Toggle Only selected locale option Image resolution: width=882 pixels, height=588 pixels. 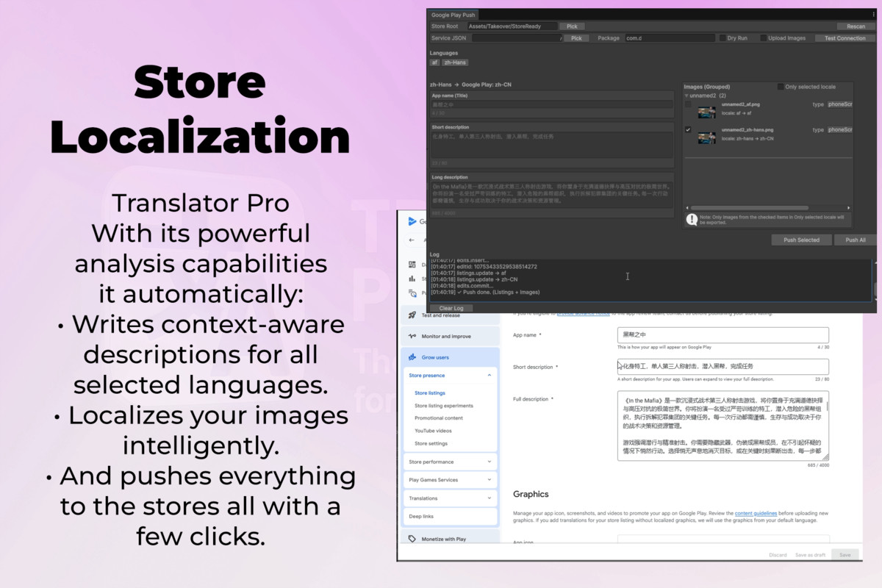[x=780, y=87]
